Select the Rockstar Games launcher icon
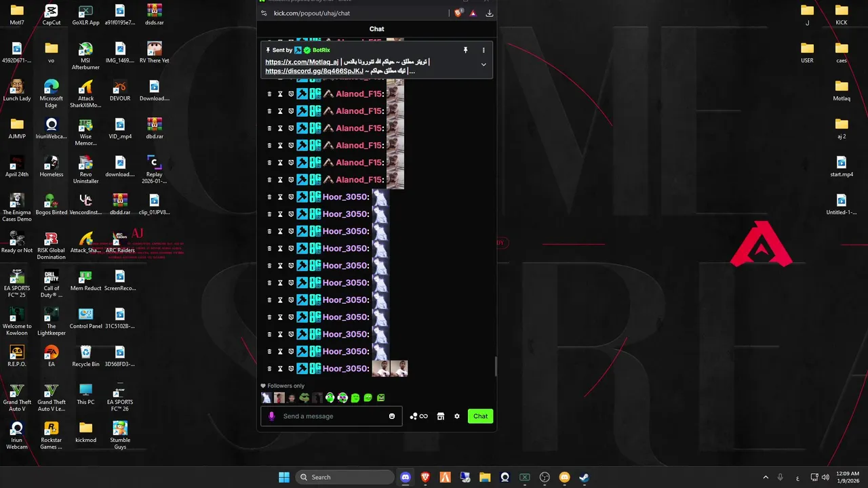The width and height of the screenshot is (868, 488). (x=52, y=435)
